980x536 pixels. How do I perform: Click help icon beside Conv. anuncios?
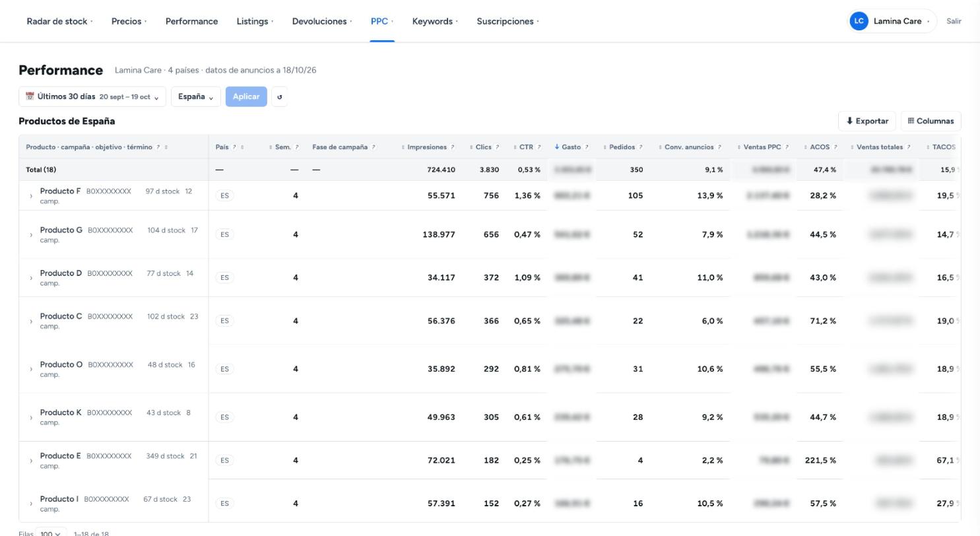[719, 147]
